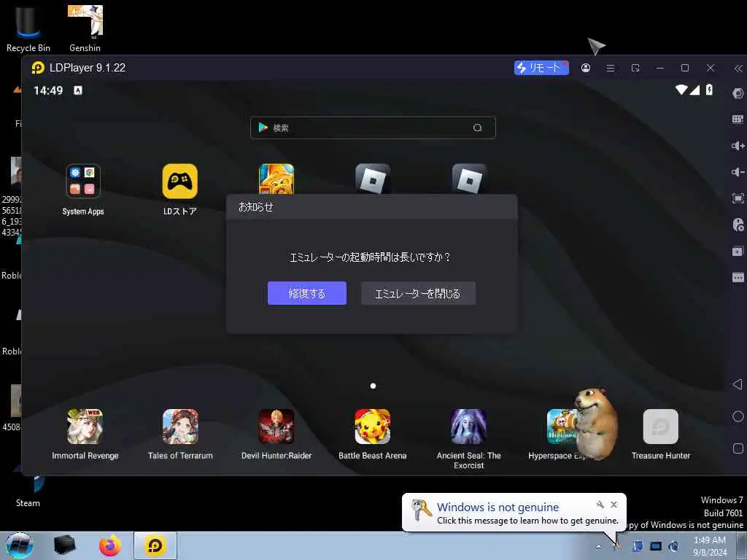Decrease emulator volume
The height and width of the screenshot is (560, 747).
pos(738,172)
